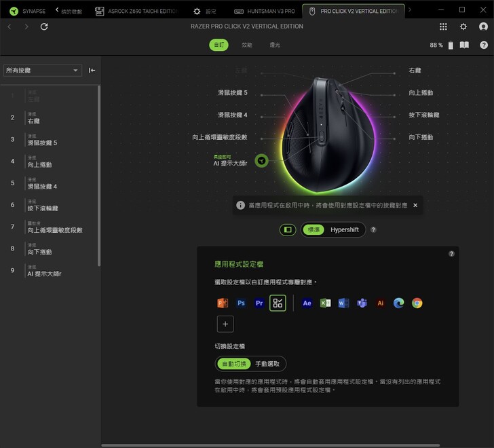Select the Photoshop app profile

(241, 303)
